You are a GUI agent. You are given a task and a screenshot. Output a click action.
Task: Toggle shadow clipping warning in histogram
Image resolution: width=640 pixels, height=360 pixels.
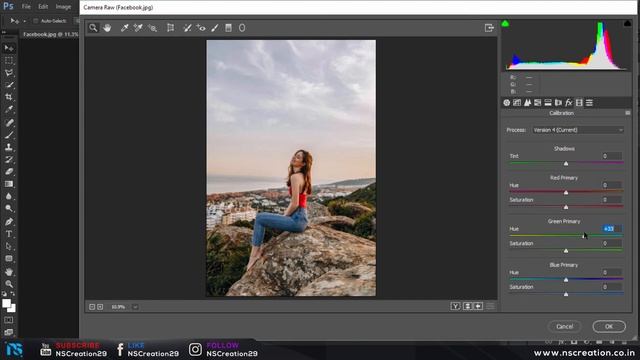pos(505,24)
